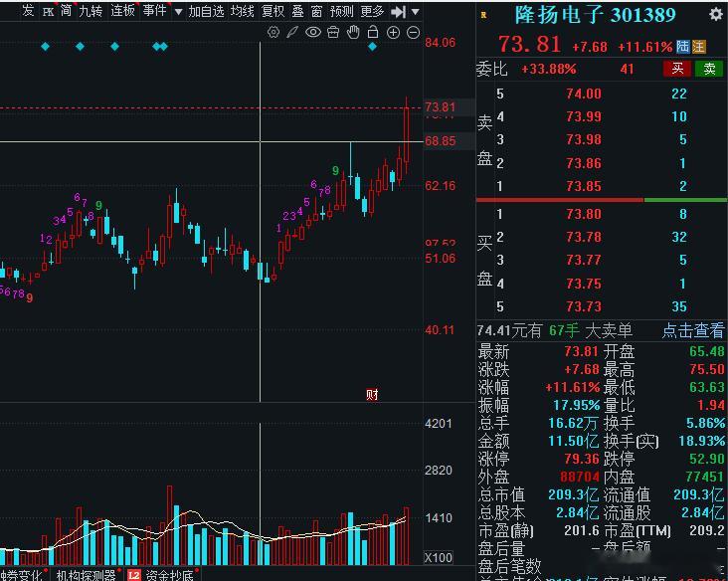Open the 事件 menu item
The height and width of the screenshot is (581, 728).
coord(154,10)
